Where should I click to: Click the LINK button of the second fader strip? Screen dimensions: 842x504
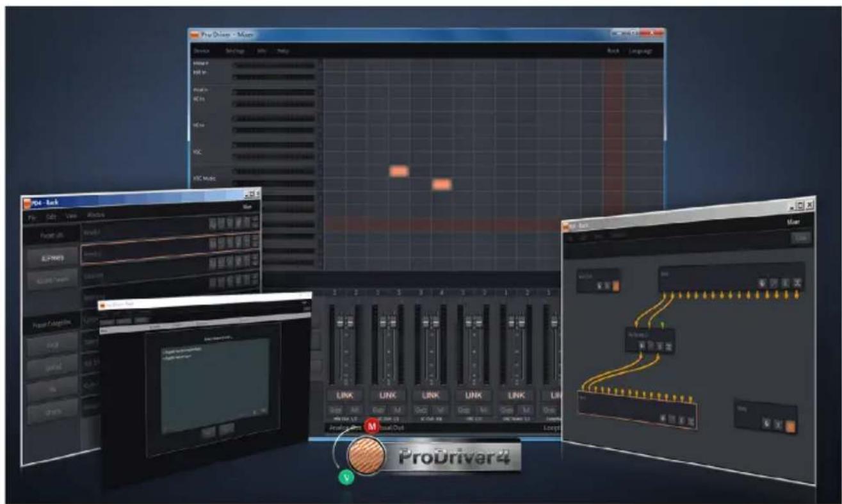pos(388,395)
